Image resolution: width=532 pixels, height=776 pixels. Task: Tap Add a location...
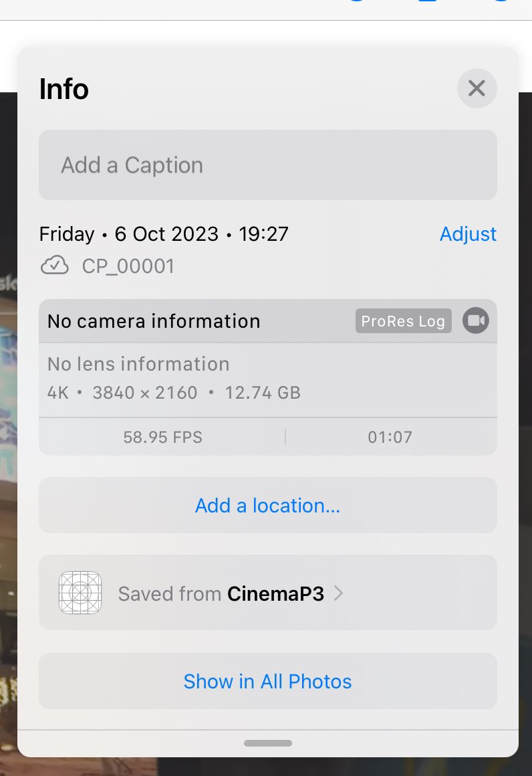click(267, 505)
